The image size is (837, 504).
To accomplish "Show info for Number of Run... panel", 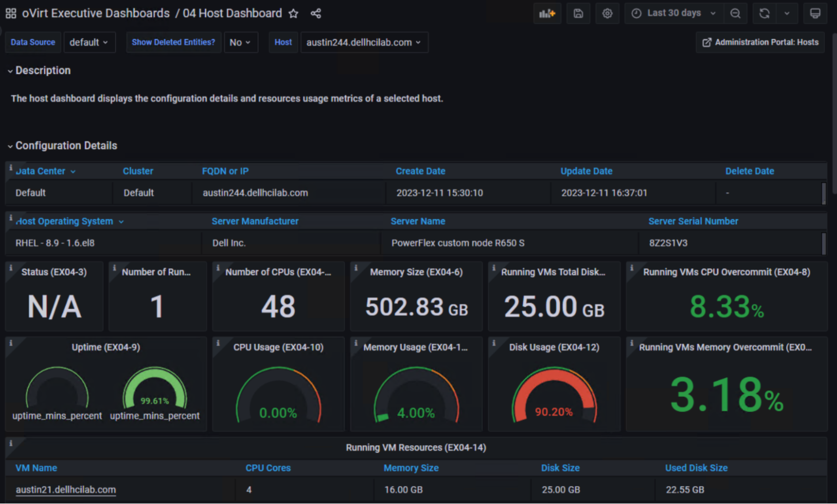I will coord(114,268).
